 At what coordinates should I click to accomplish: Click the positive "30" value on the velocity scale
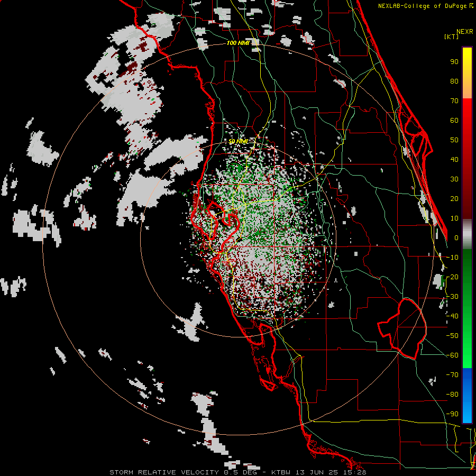(454, 179)
